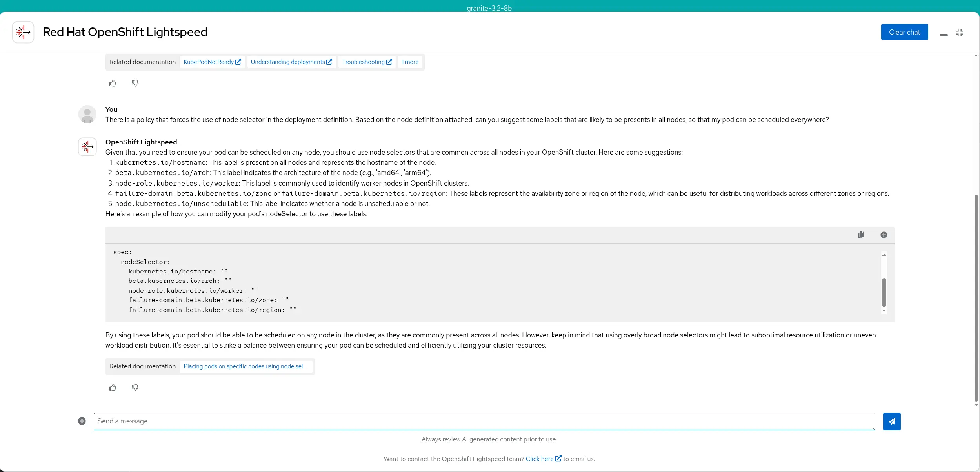Click the OpenShift Lightspeed avatar beside the response
980x472 pixels.
87,147
